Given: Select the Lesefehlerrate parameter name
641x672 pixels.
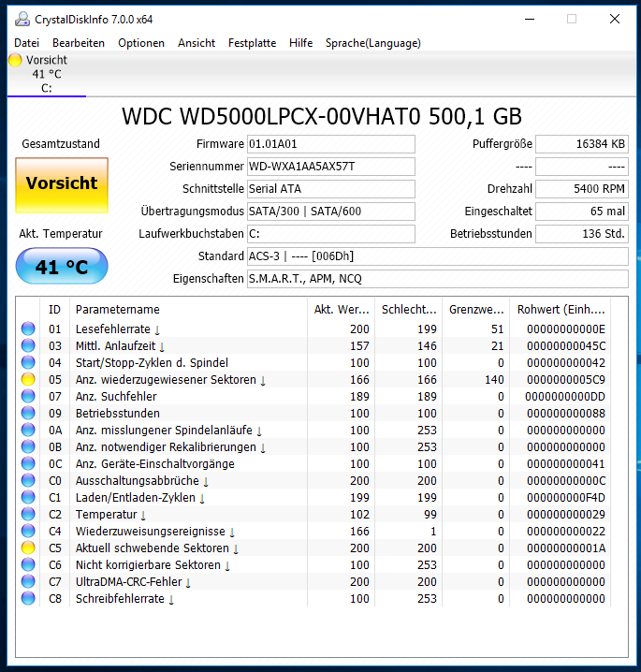Looking at the screenshot, I should coord(112,329).
